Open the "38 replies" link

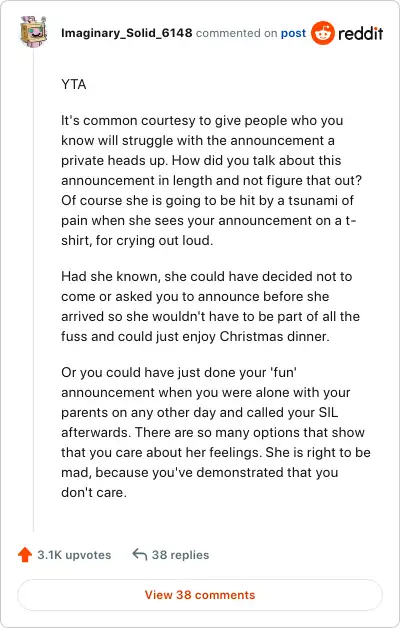point(180,555)
